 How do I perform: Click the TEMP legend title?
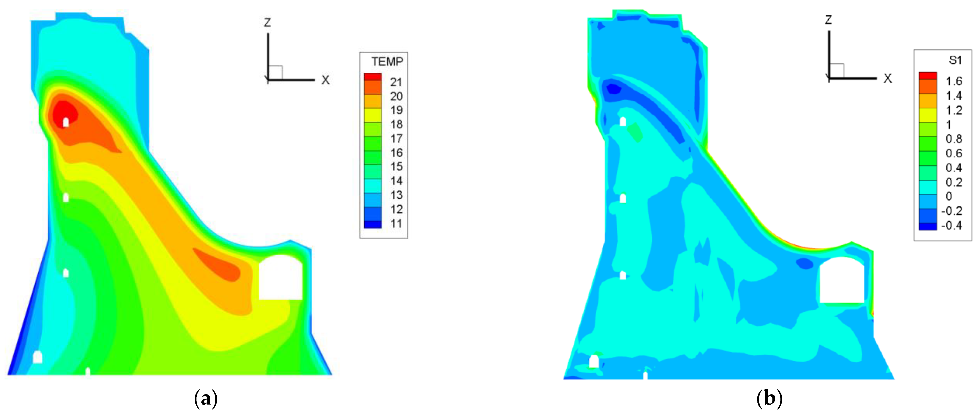click(x=387, y=62)
